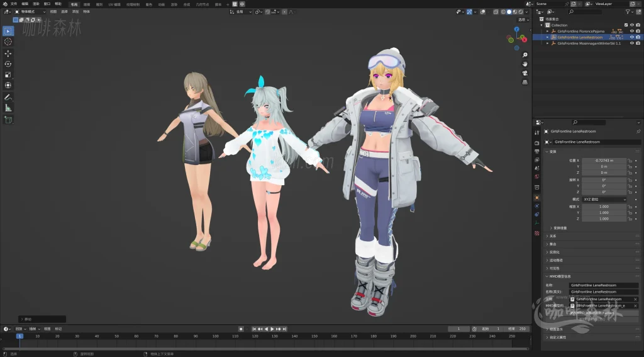Uncheck the Collection exclude checkbox
This screenshot has height=357, width=644.
pos(626,25)
